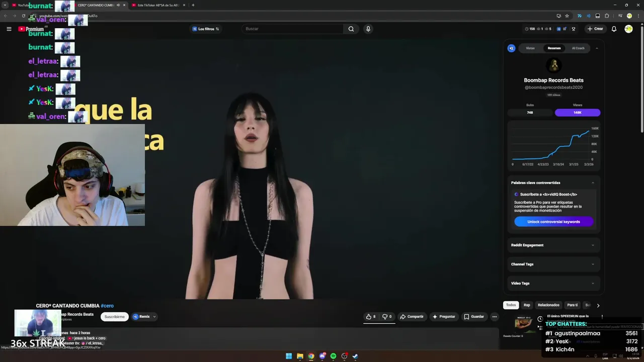Toggle Views metric in channel stats
The height and width of the screenshot is (362, 644).
[x=578, y=113]
